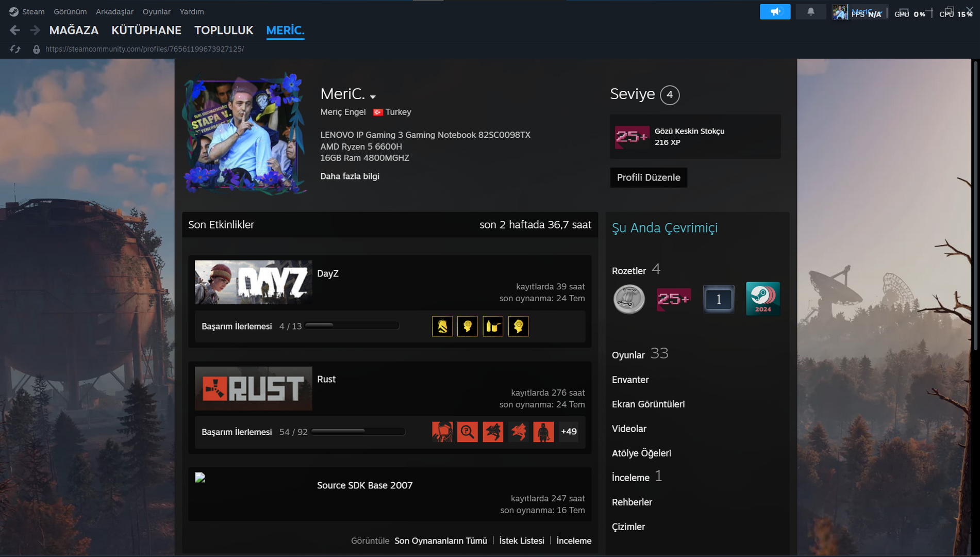Show all 49 more Rust achievements
Viewport: 980px width, 557px height.
tap(569, 432)
